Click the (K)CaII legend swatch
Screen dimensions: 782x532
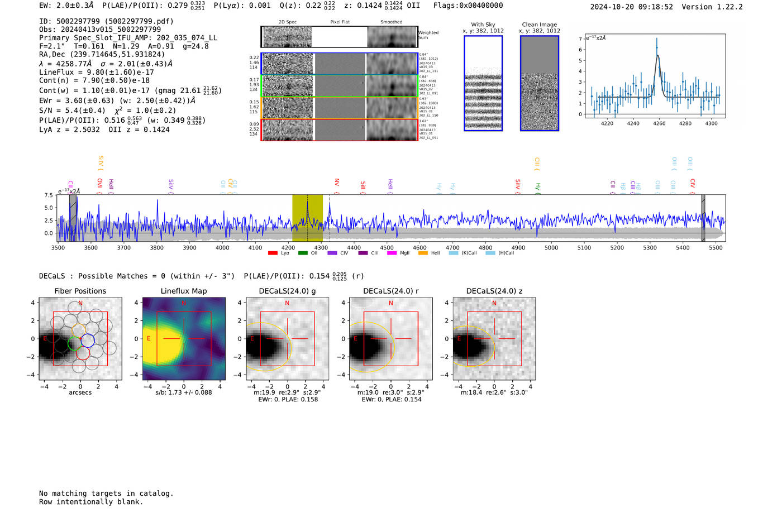pyautogui.click(x=454, y=253)
